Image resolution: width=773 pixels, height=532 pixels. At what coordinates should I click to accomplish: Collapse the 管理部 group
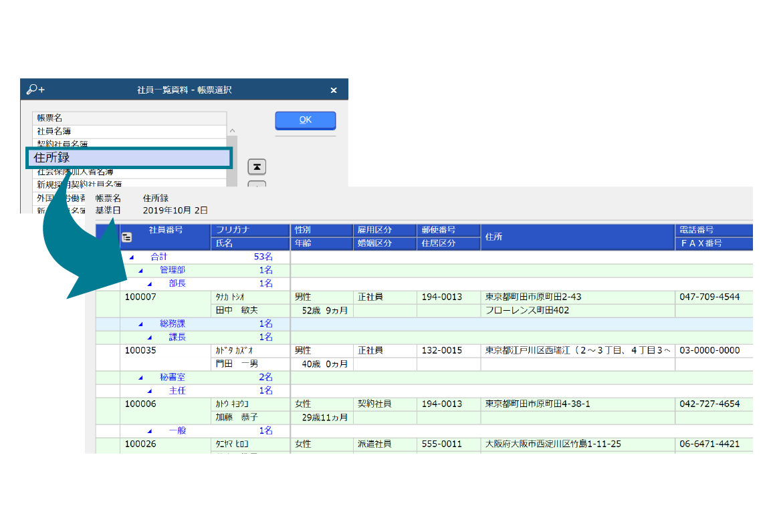coord(140,271)
